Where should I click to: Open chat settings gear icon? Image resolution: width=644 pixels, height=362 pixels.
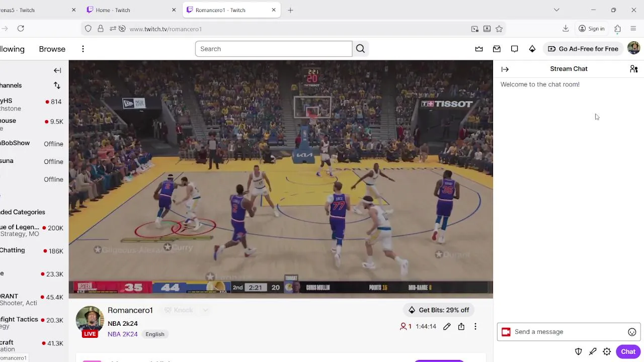point(607,352)
